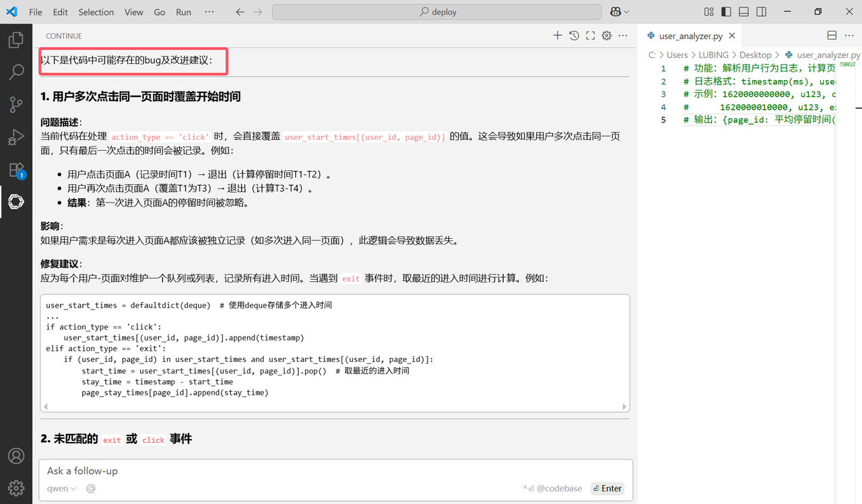Split the editor layout
This screenshot has height=504, width=862.
pyautogui.click(x=832, y=36)
